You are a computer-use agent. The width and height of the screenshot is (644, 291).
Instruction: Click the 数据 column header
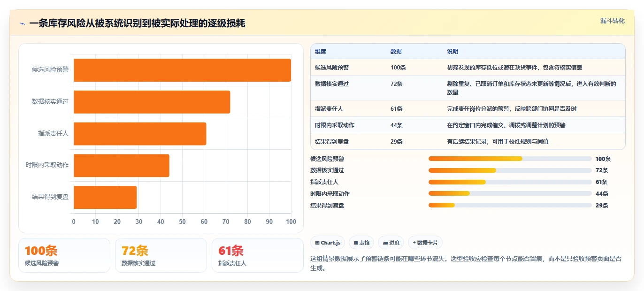(x=396, y=52)
